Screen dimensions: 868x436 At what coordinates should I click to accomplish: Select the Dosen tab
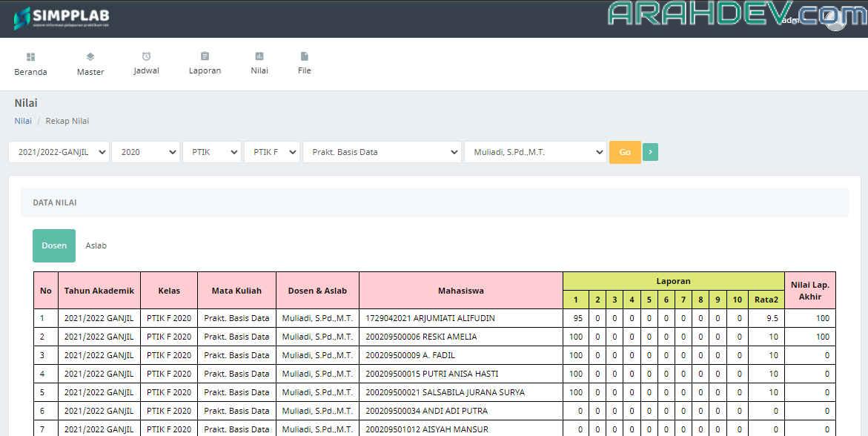click(54, 245)
